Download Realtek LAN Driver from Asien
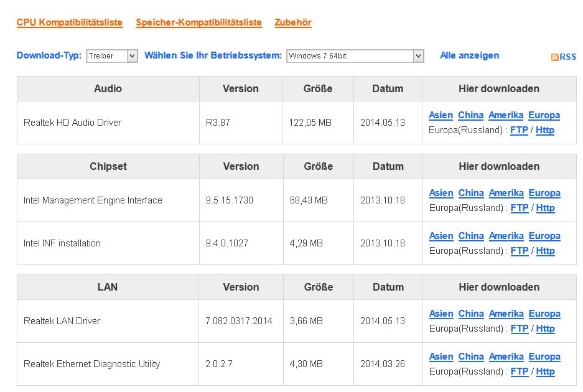The height and width of the screenshot is (392, 583). (441, 314)
